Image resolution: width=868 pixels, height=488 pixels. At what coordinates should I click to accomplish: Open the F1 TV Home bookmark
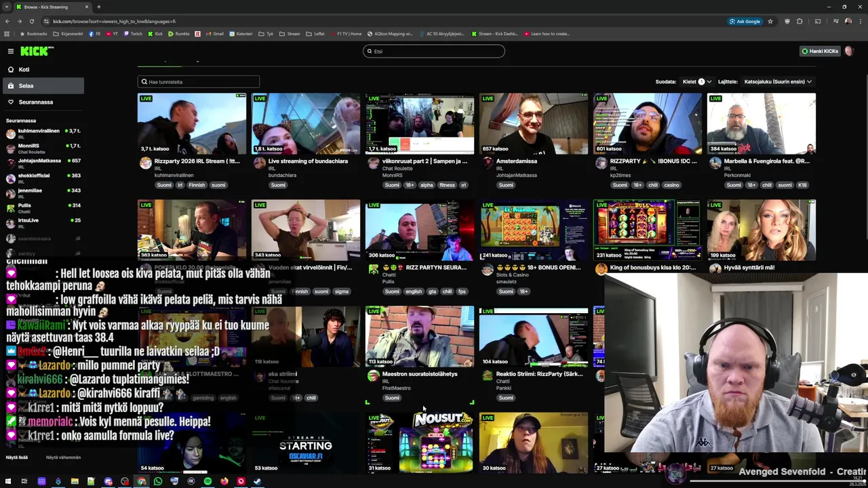(346, 33)
